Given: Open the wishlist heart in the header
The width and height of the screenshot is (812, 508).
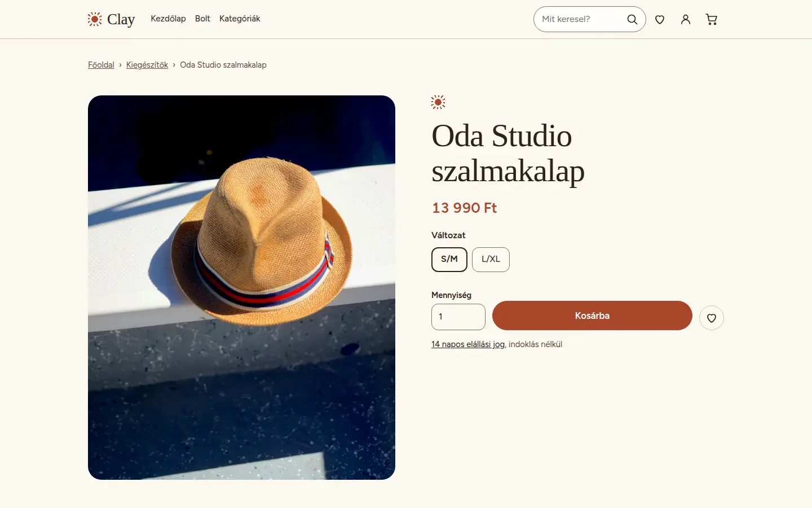Looking at the screenshot, I should pyautogui.click(x=660, y=20).
